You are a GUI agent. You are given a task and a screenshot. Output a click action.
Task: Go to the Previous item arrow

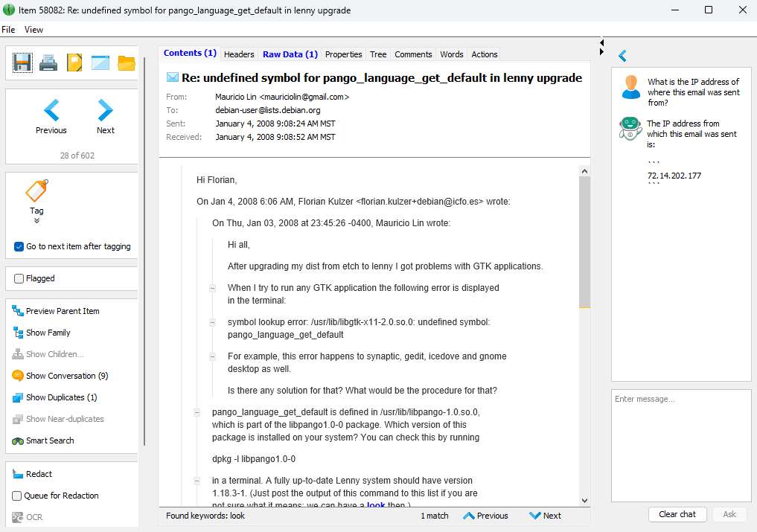(x=51, y=110)
